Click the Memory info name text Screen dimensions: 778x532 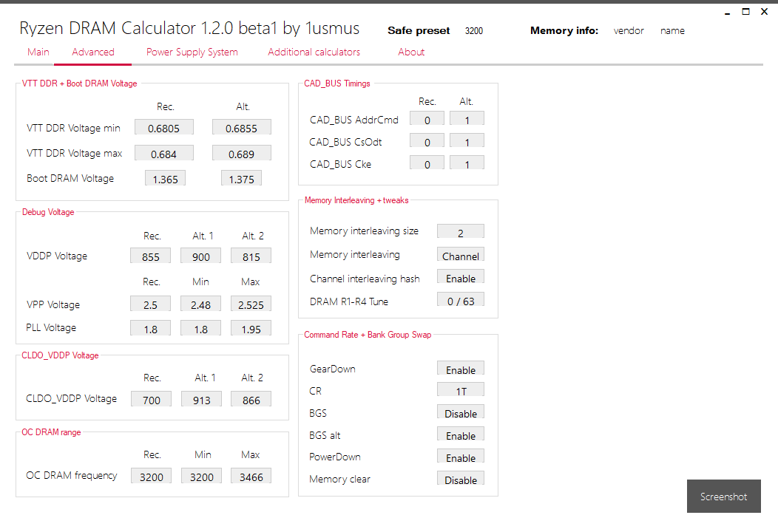[x=672, y=31]
